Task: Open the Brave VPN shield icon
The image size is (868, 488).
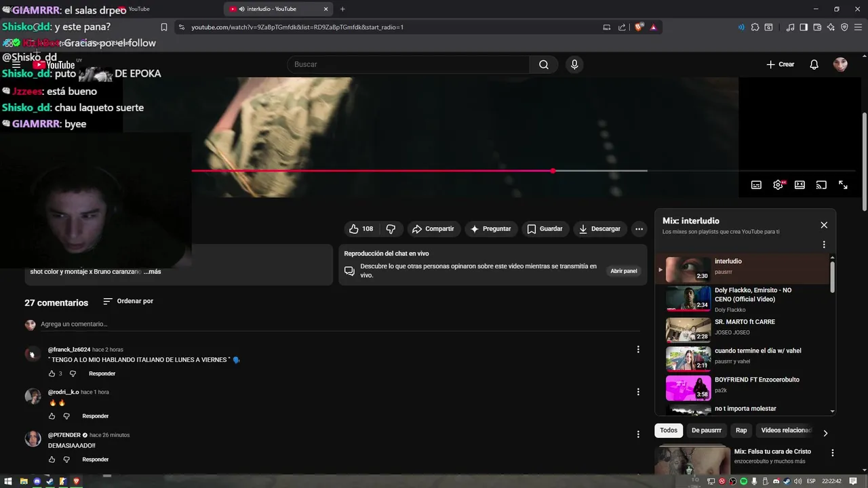Action: click(844, 27)
